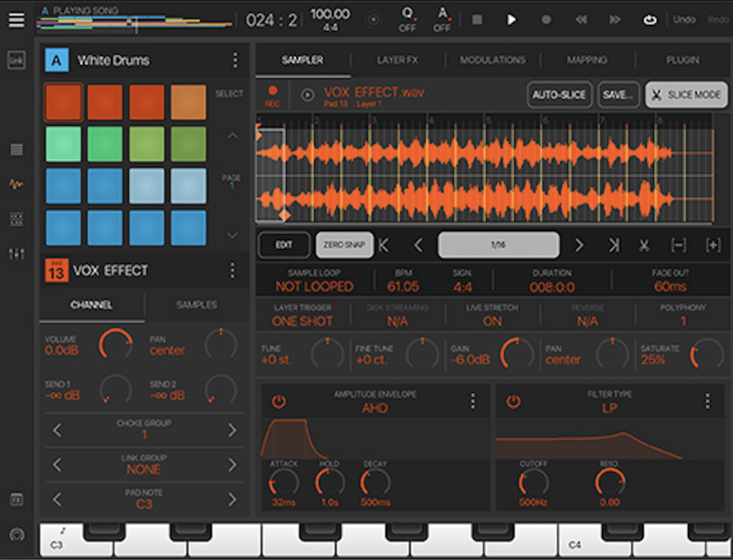This screenshot has height=560, width=733.
Task: Switch to the Layer FX tab
Action: 397,60
